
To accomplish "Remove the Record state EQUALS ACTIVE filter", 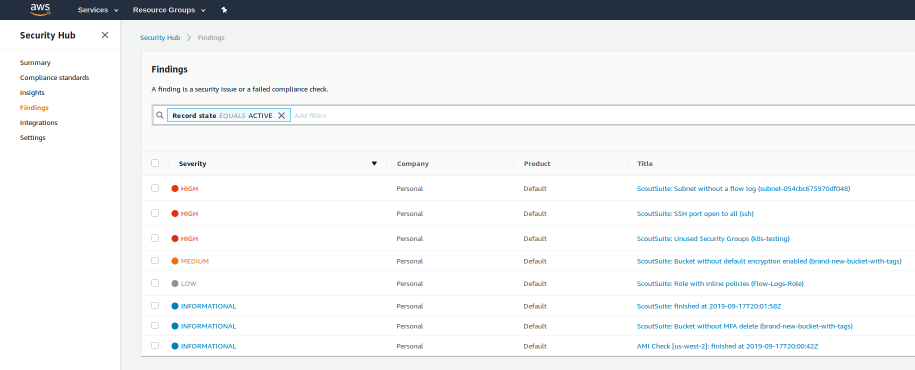I will 281,116.
